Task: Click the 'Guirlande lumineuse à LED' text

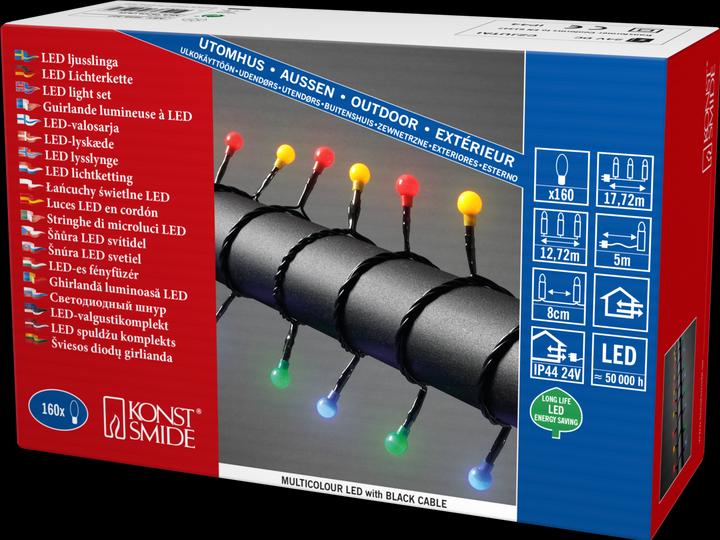Action: point(118,112)
